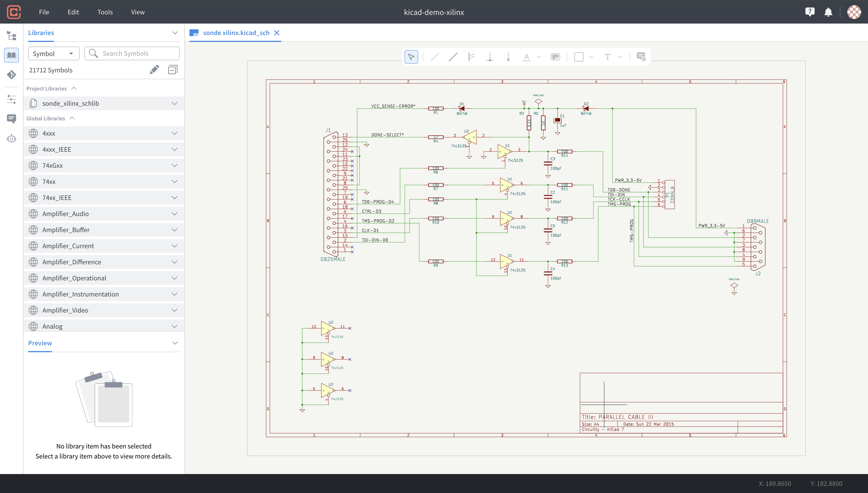The height and width of the screenshot is (493, 868).
Task: Open the Symbol type dropdown
Action: coord(53,53)
